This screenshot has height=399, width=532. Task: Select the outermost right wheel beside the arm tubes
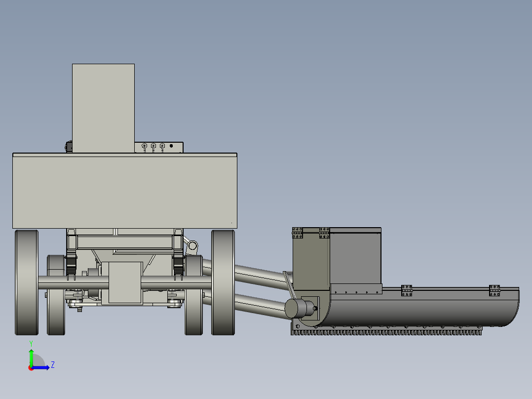(223, 282)
